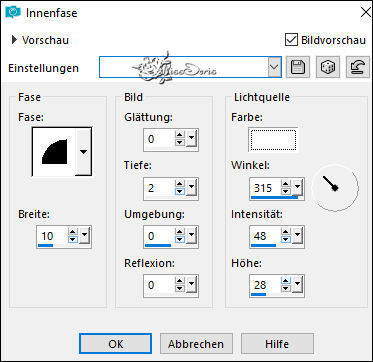Click the Farbe light color swatch
Screen dimensions: 373x362
point(273,140)
